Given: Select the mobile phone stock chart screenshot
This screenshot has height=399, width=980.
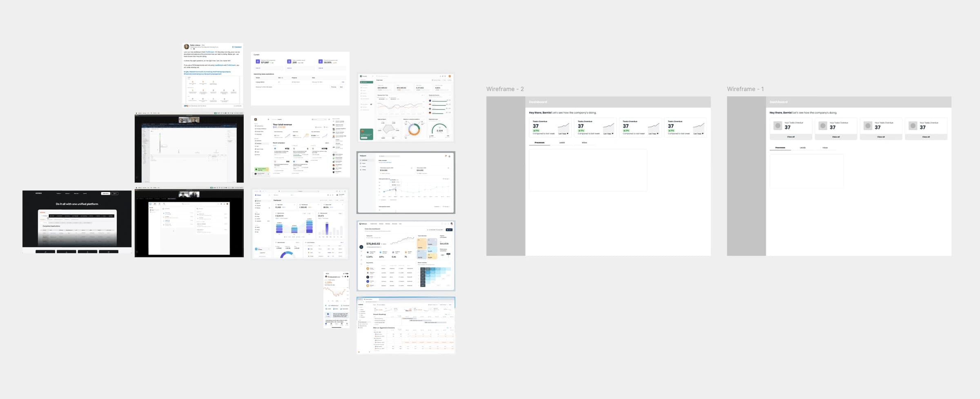Looking at the screenshot, I should point(336,300).
